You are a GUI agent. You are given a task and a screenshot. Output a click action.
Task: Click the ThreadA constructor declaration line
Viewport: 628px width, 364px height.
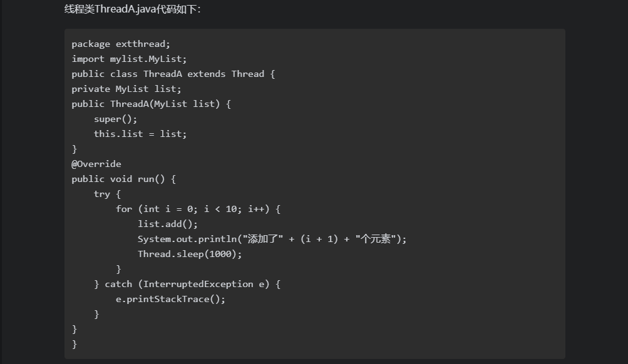[x=151, y=104]
